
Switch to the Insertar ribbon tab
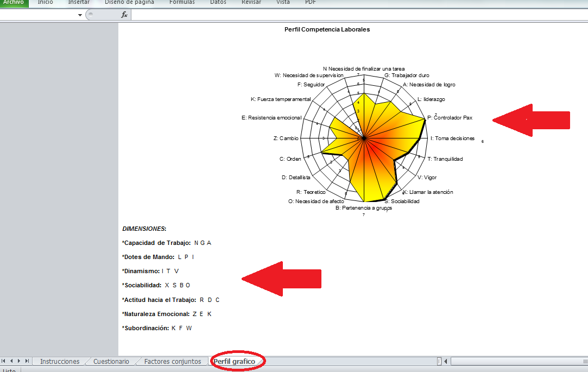79,2
